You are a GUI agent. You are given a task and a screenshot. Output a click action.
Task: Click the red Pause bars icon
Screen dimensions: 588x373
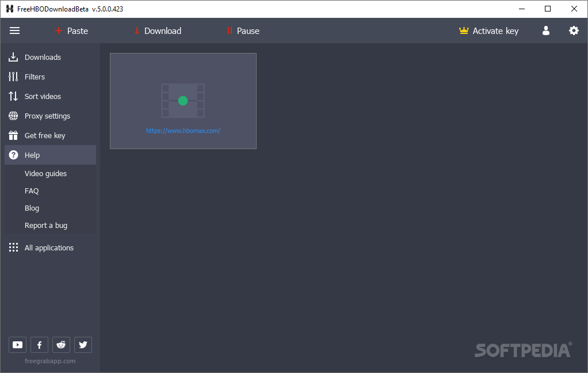coord(230,31)
